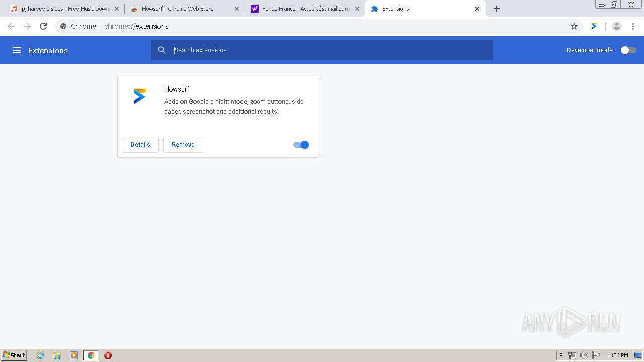This screenshot has width=644, height=362.
Task: Switch to the Flowsurf Chrome Web Store tab
Action: (184, 9)
